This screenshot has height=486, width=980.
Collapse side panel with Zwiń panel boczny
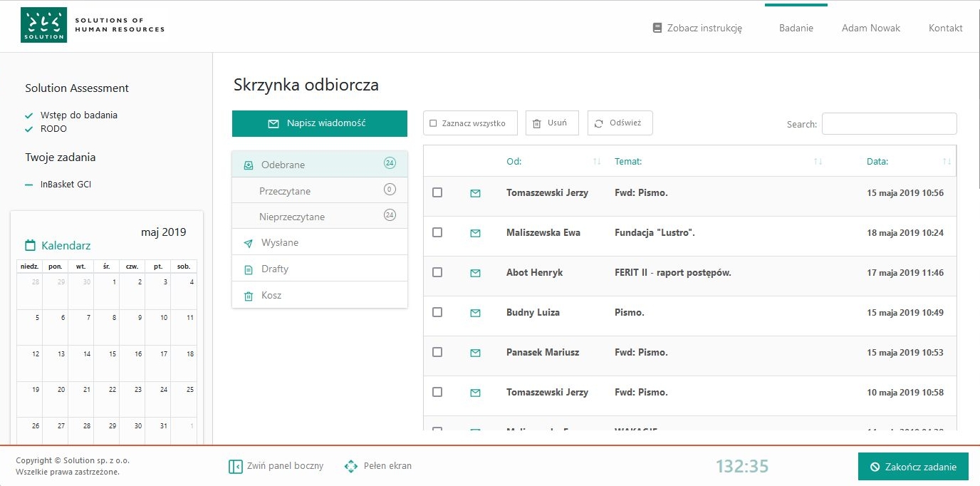(236, 466)
